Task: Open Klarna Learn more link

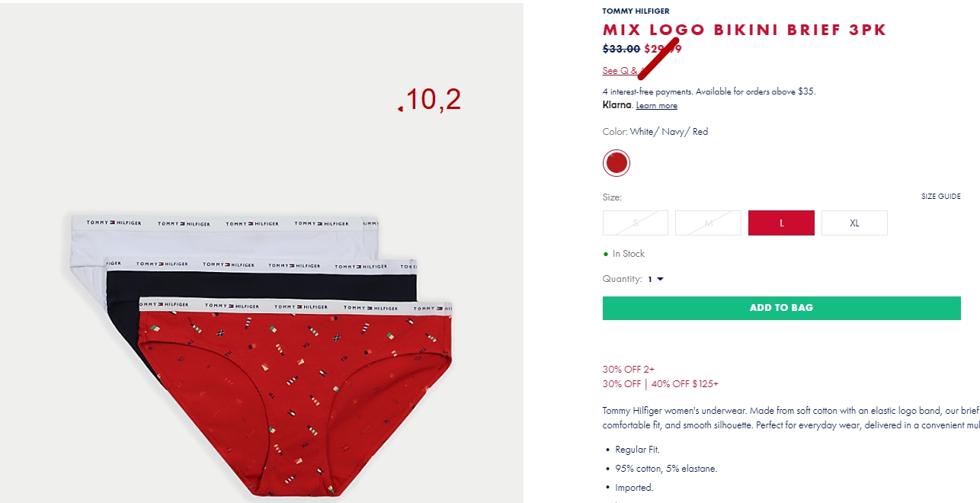Action: (657, 106)
